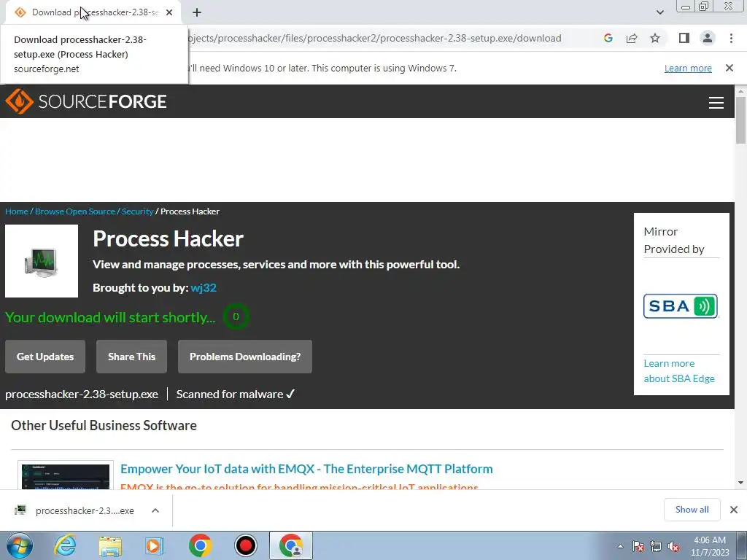Click Problems Downloading? button
Image resolution: width=747 pixels, height=560 pixels.
245,357
